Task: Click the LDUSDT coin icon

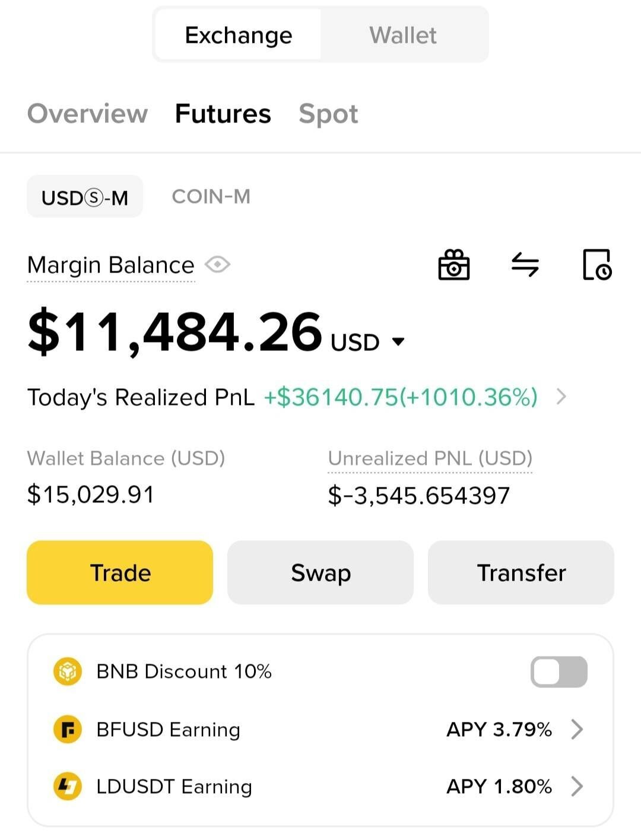Action: pyautogui.click(x=68, y=787)
